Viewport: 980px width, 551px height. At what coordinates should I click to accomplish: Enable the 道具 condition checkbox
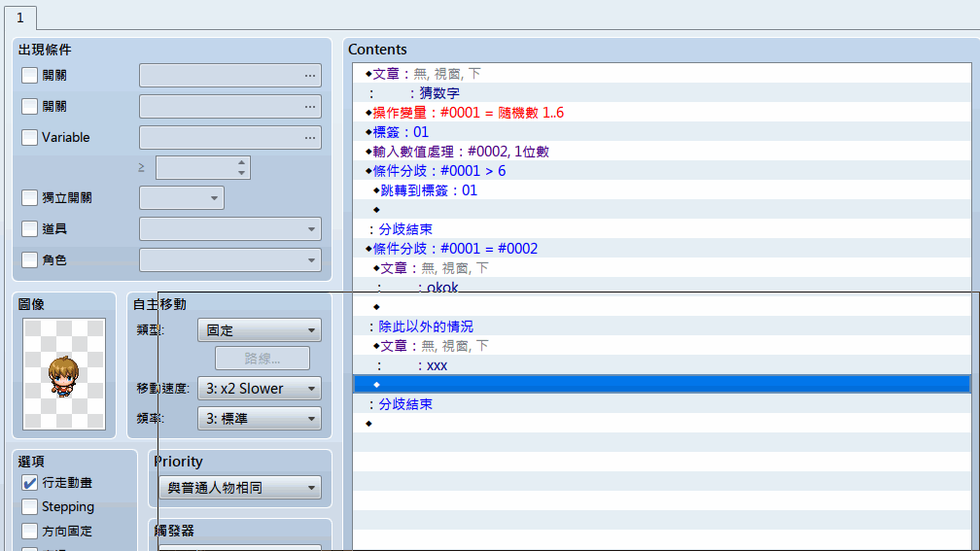[29, 228]
